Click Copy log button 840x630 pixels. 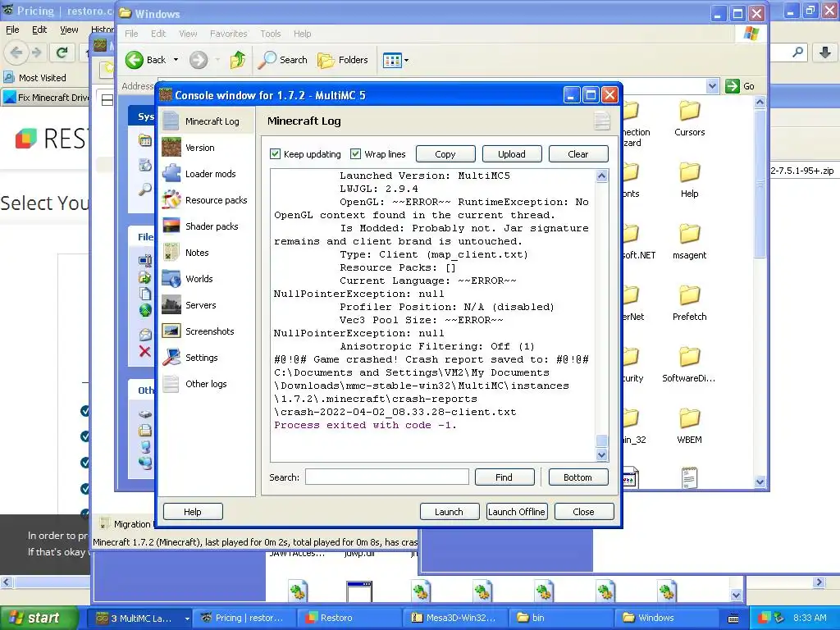coord(445,153)
